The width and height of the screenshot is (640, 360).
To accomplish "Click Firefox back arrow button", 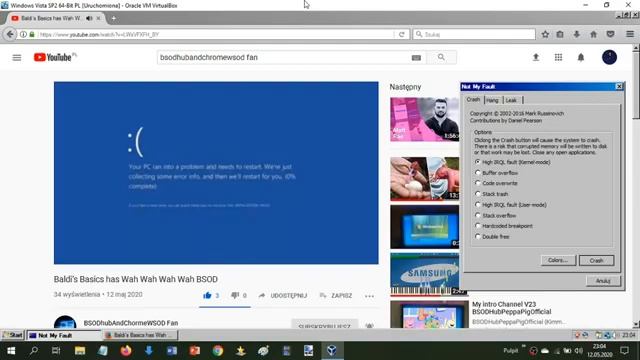I will 10,34.
